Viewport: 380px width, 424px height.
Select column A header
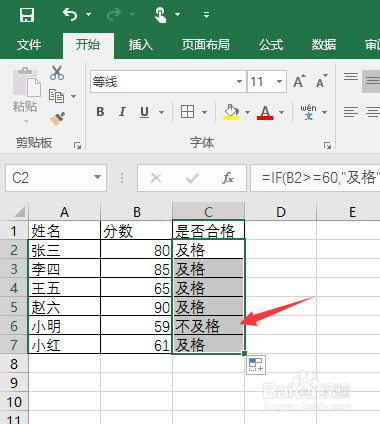point(64,212)
